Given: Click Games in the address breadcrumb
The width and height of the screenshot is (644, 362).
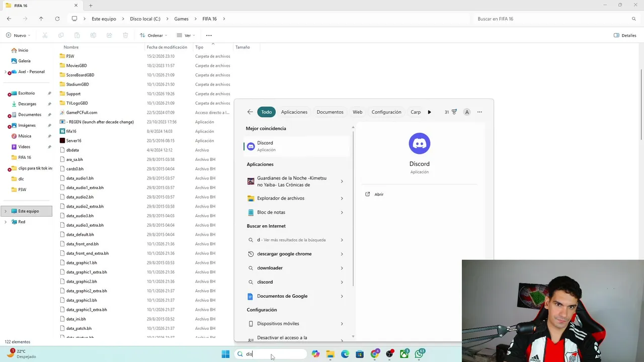Looking at the screenshot, I should tap(181, 19).
